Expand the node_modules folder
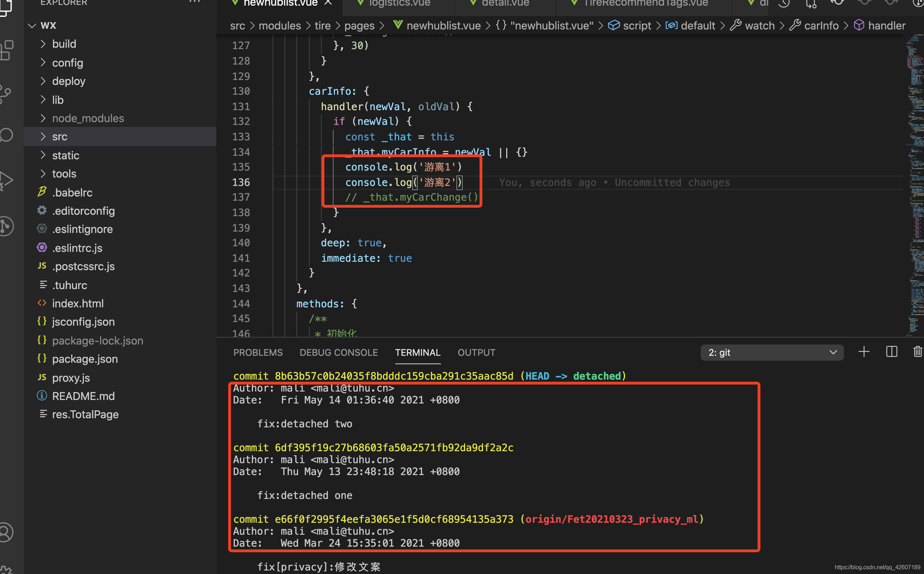Screen dimensions: 924x574 tap(88, 119)
